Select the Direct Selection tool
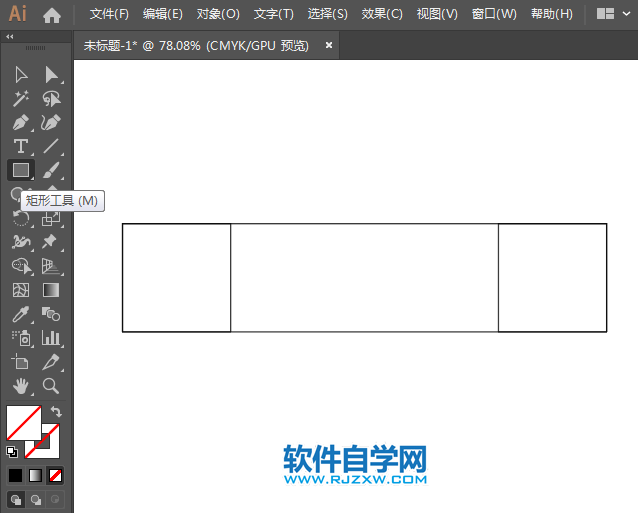Screen dimensions: 638x513 51,75
